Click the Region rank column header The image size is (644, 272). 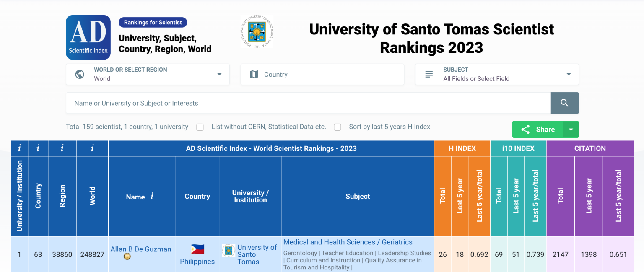(x=62, y=196)
